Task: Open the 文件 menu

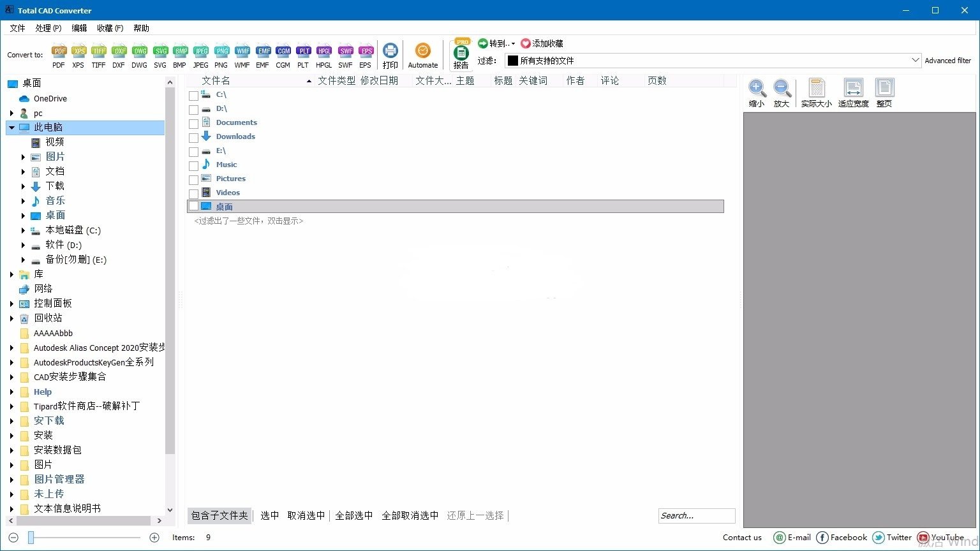Action: coord(17,28)
